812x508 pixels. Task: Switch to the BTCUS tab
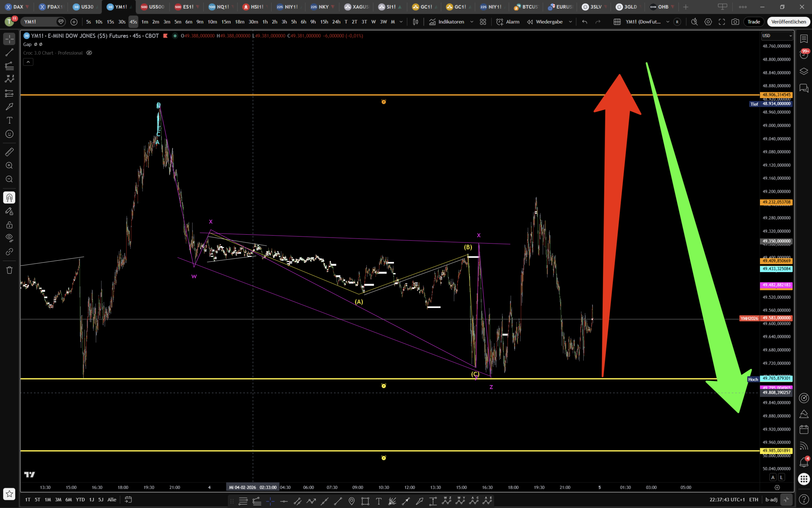(527, 7)
